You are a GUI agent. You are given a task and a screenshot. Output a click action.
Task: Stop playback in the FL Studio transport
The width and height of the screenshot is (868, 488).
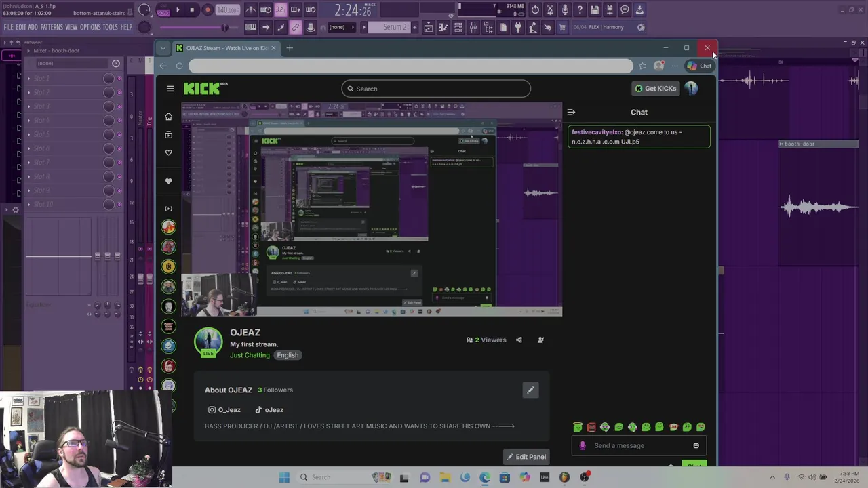pos(192,10)
